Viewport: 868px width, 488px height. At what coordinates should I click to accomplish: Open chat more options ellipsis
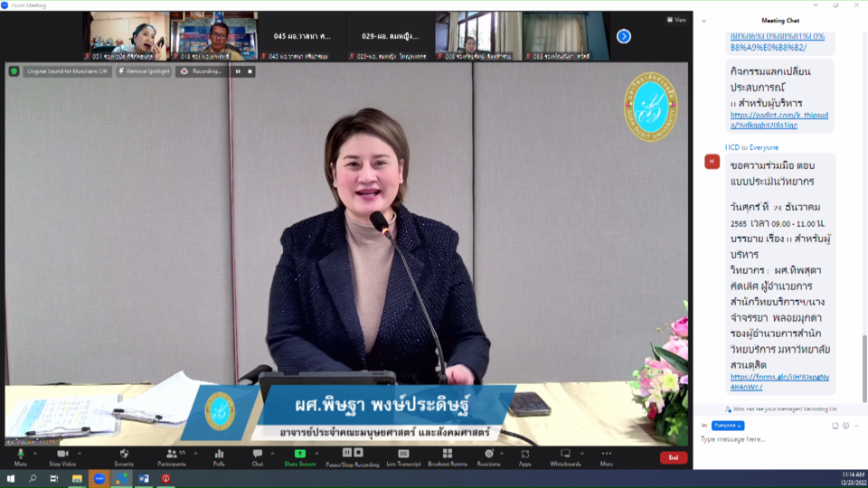(856, 426)
